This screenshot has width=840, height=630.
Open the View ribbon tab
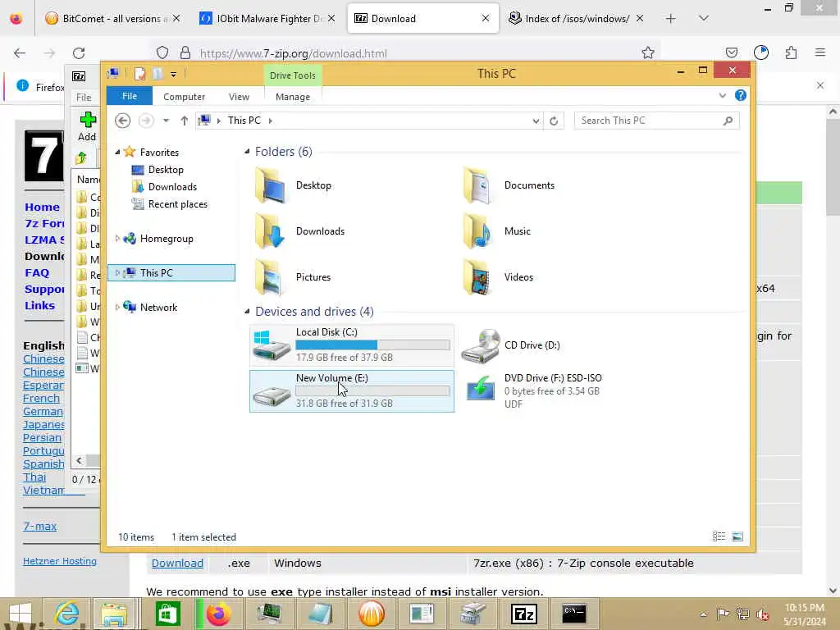[x=239, y=97]
